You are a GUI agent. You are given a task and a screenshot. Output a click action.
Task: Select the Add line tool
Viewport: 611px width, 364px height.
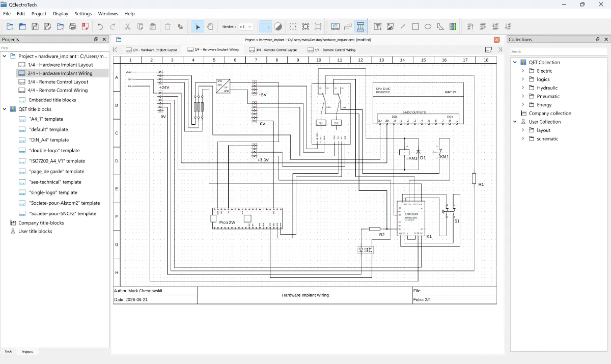[x=403, y=26]
